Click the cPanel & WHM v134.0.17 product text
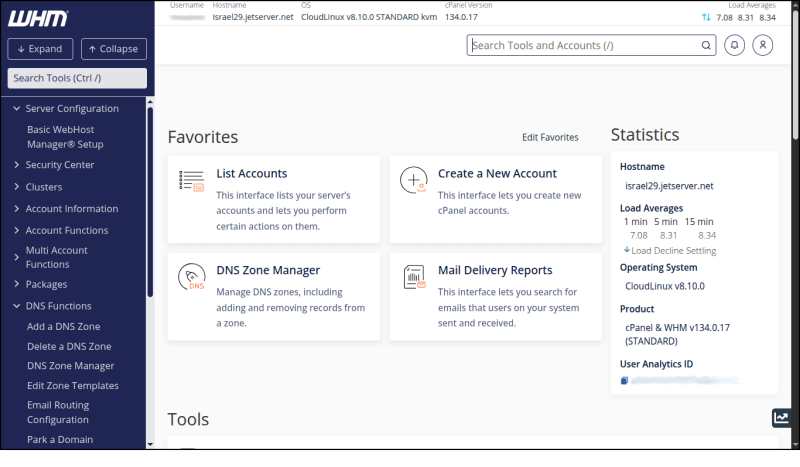The height and width of the screenshot is (467, 800). coord(677,334)
